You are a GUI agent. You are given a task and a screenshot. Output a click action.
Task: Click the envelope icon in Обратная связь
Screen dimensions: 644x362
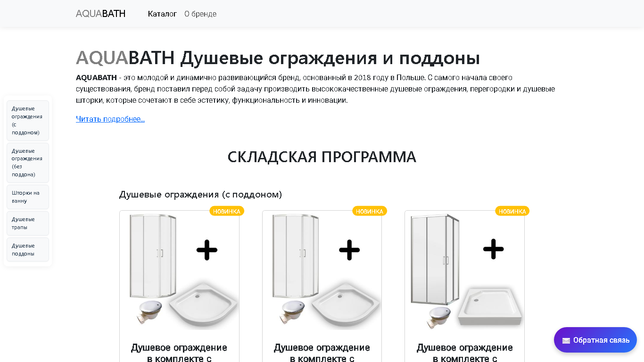point(566,340)
